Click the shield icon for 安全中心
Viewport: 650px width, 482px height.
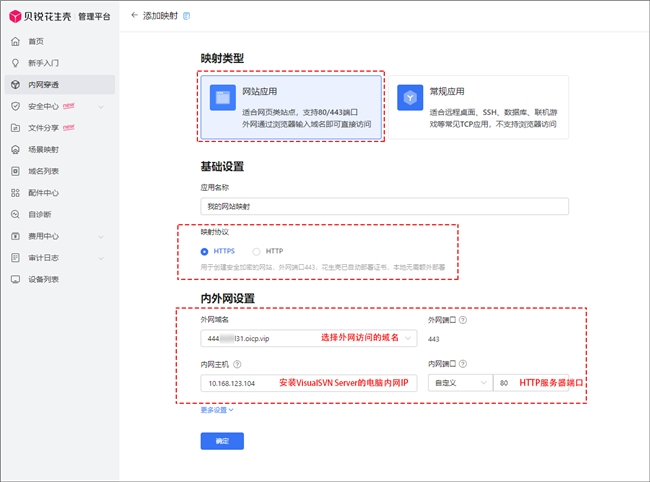[x=15, y=106]
